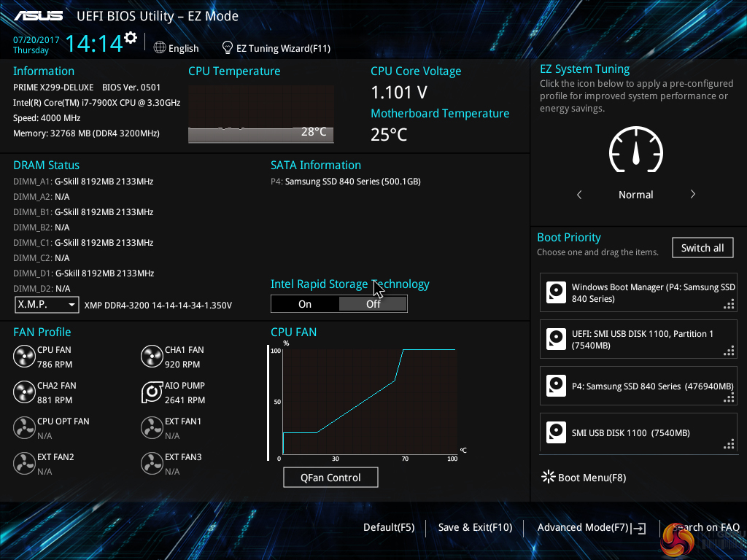Click the 2641 RPM AIO pump reading
This screenshot has width=747, height=560.
point(185,400)
